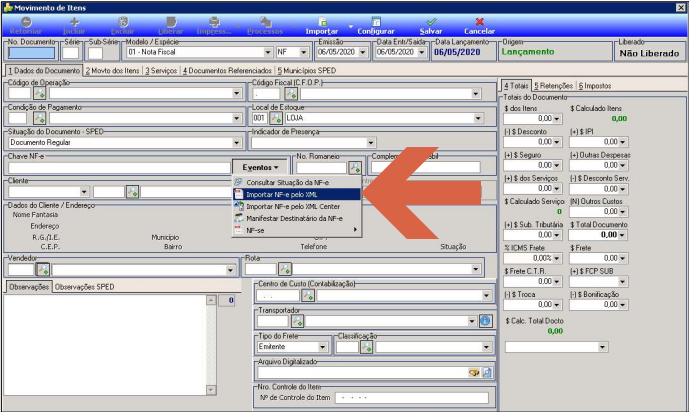This screenshot has width=689, height=412.
Task: Open lookup for Rota
Action: tap(285, 268)
